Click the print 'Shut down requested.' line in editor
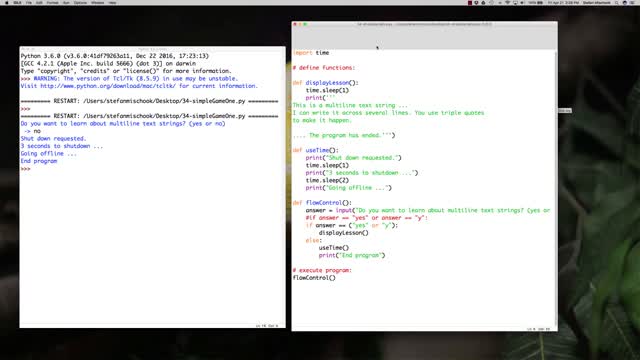640x360 pixels. coord(353,158)
